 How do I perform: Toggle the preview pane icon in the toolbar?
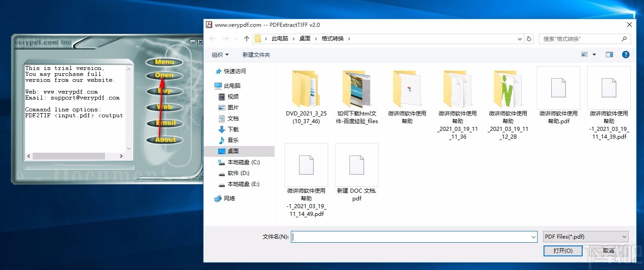point(609,54)
